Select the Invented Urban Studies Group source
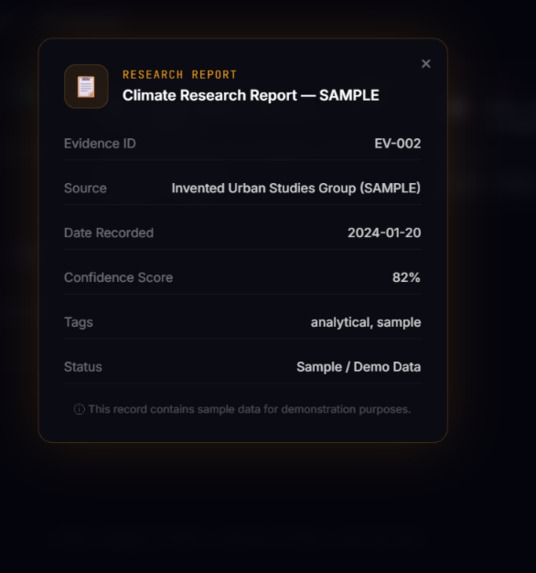This screenshot has width=536, height=573. coord(296,188)
